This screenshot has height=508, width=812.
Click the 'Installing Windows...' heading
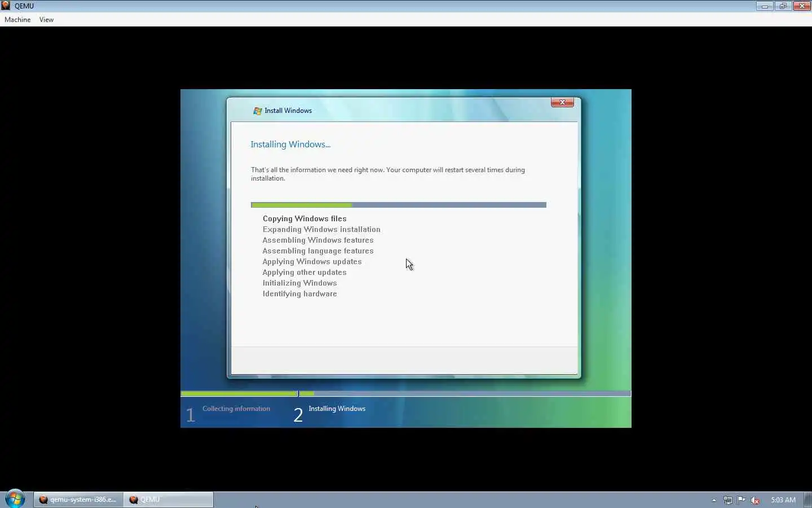290,144
